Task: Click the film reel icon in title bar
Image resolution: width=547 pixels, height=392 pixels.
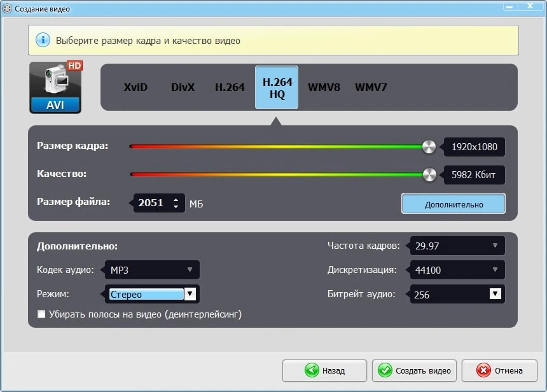Action: [8, 9]
